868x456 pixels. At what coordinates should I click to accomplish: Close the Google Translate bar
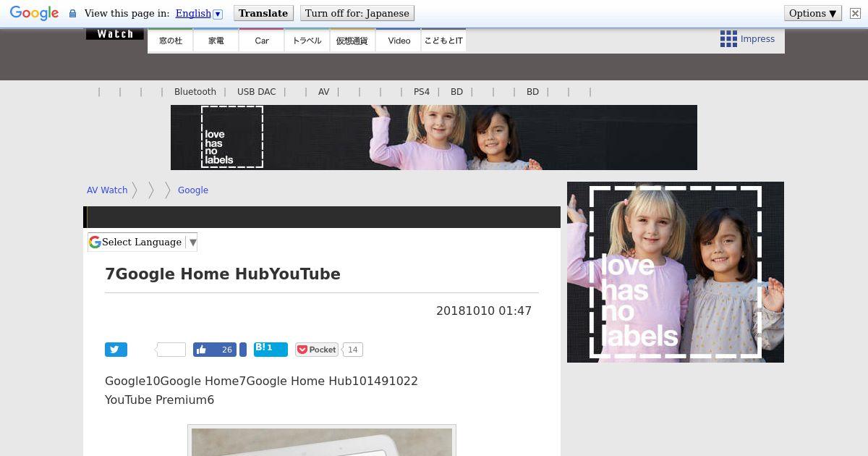[x=855, y=13]
